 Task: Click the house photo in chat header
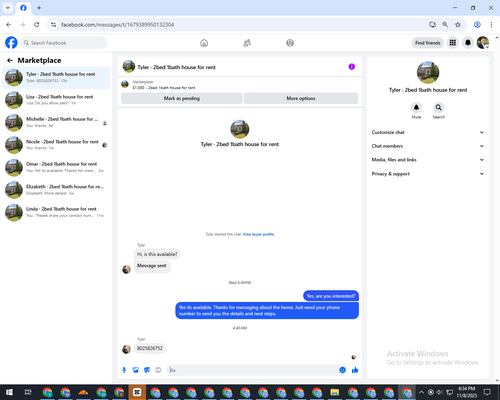click(x=129, y=66)
